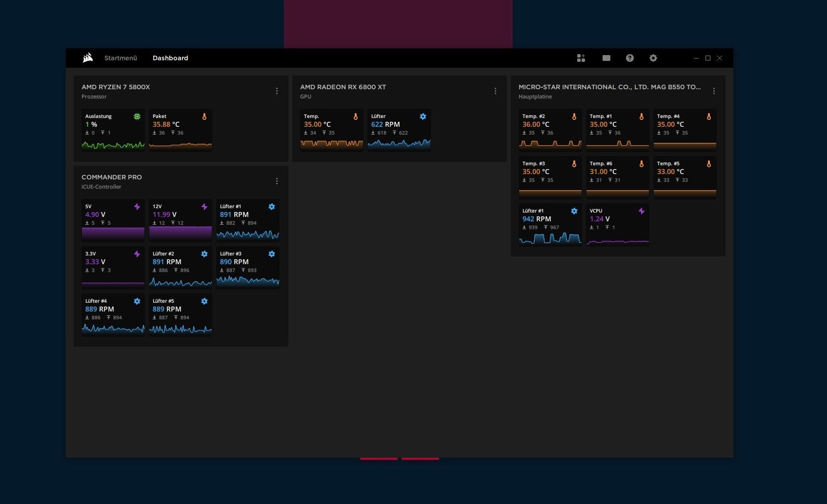Select the VCPU 1.24 V value
827x504 pixels.
[600, 219]
